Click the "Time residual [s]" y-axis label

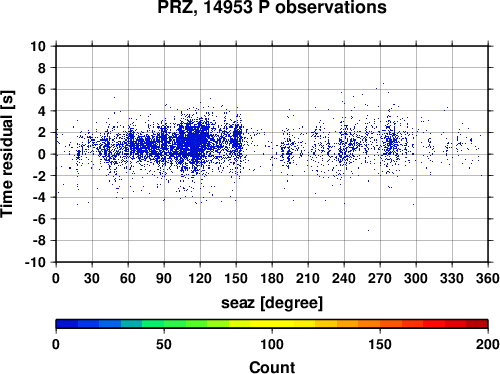click(7, 154)
